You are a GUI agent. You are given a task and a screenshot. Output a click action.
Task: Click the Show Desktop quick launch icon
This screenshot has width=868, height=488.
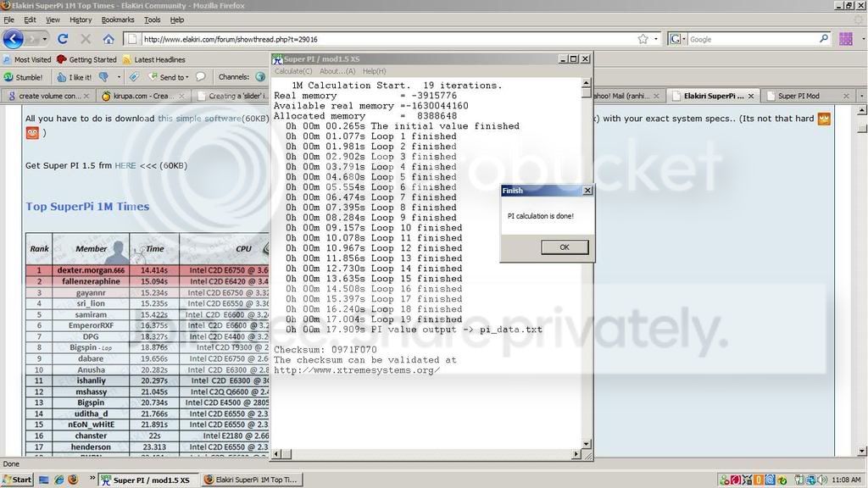[44, 480]
